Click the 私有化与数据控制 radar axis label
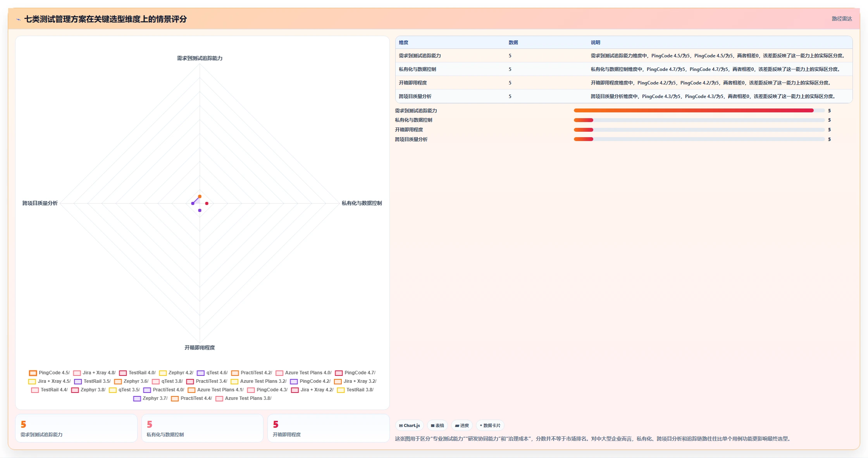The width and height of the screenshot is (868, 458). 362,203
